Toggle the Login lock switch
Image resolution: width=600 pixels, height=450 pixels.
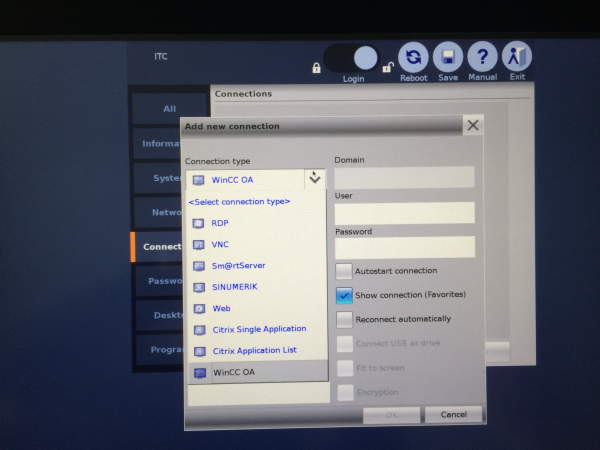pyautogui.click(x=351, y=58)
